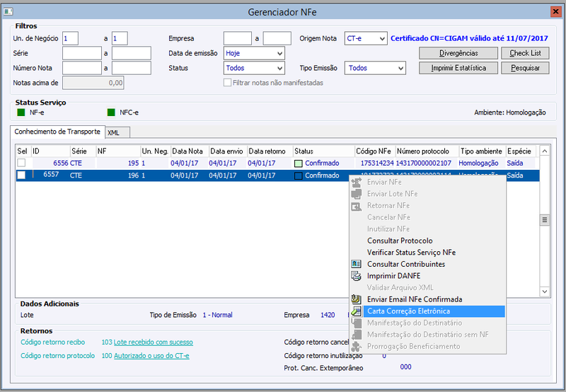The height and width of the screenshot is (392, 566).
Task: Click the grid scrollbar up arrow
Action: [x=544, y=151]
